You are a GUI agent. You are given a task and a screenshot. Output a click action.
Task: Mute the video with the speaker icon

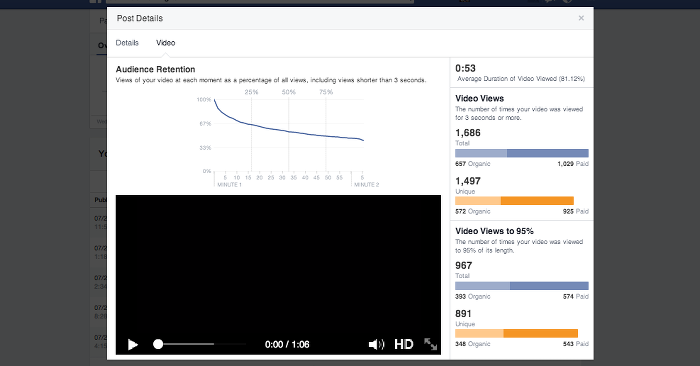[x=376, y=344]
